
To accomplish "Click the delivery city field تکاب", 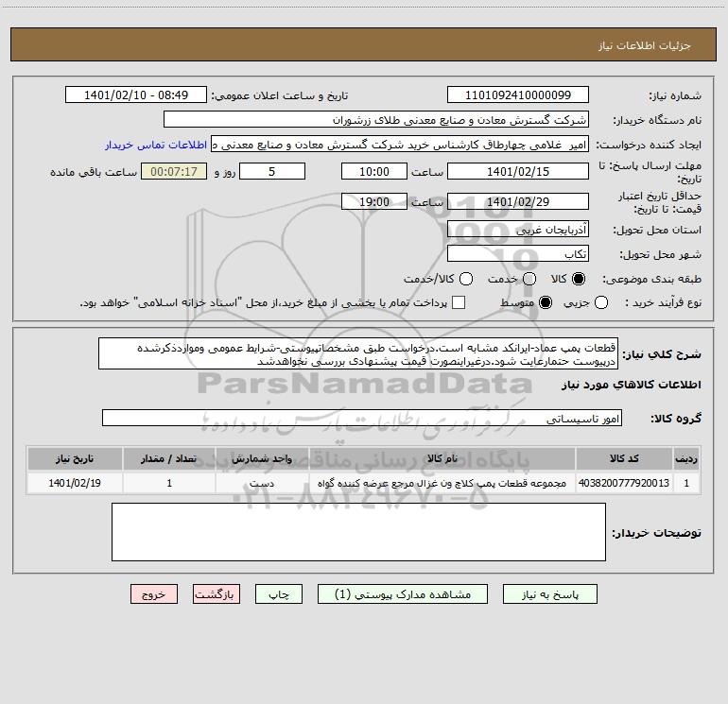I will point(518,253).
